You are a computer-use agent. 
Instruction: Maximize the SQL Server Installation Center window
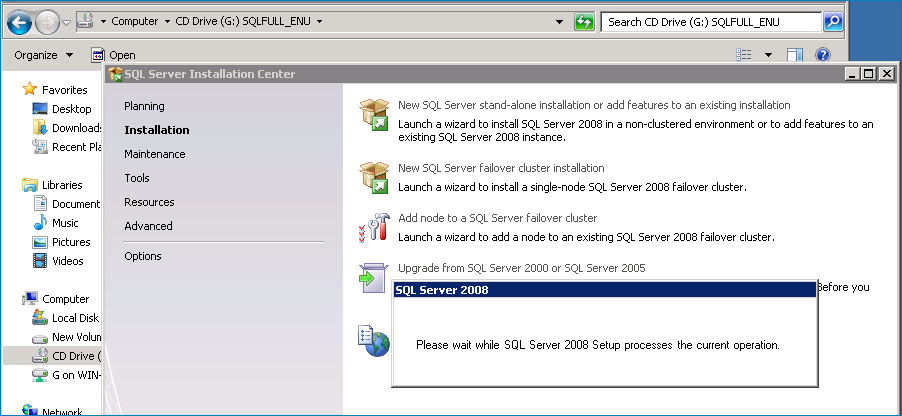869,74
